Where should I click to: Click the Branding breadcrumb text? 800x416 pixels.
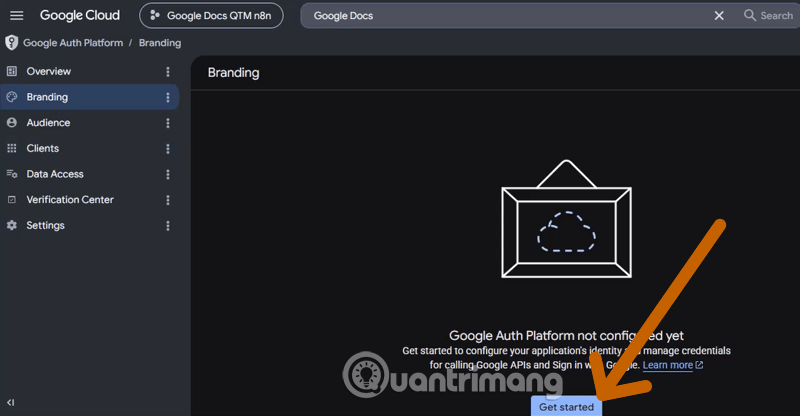pyautogui.click(x=160, y=43)
